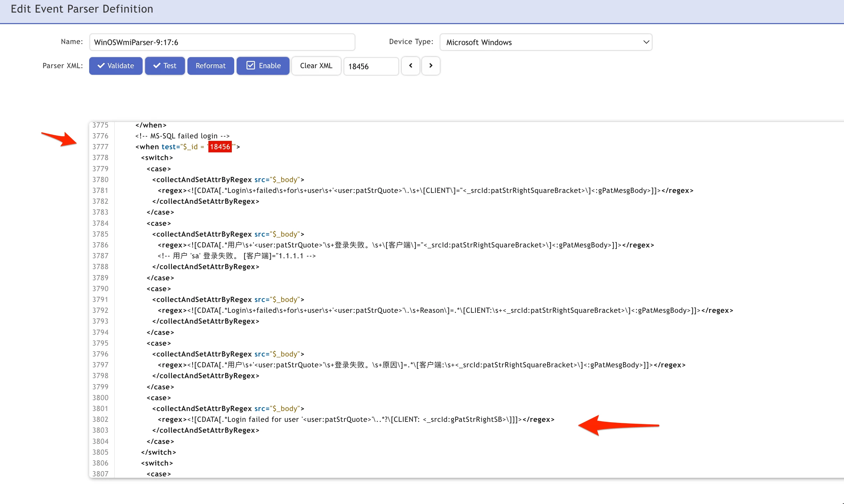Click the </case> tag on line 3804
The width and height of the screenshot is (844, 504).
click(160, 441)
